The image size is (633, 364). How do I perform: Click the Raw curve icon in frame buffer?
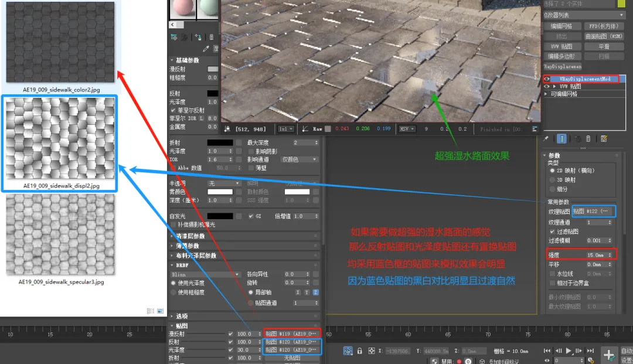[305, 129]
